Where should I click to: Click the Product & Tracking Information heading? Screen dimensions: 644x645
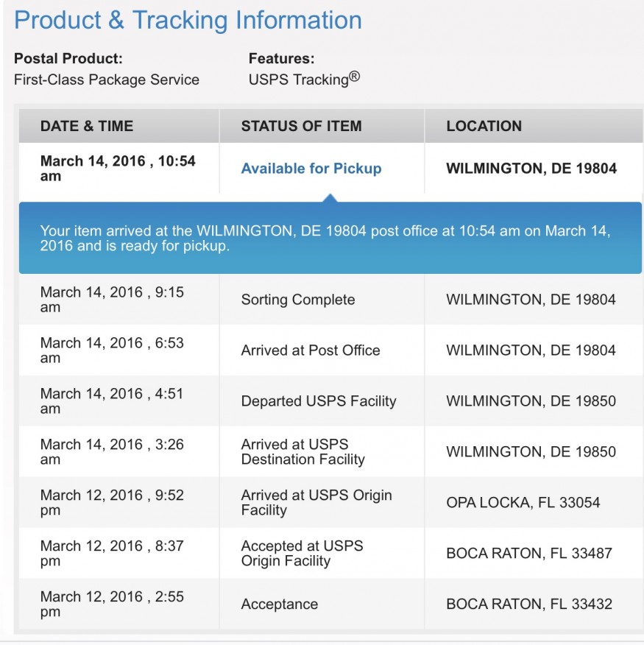tap(188, 20)
